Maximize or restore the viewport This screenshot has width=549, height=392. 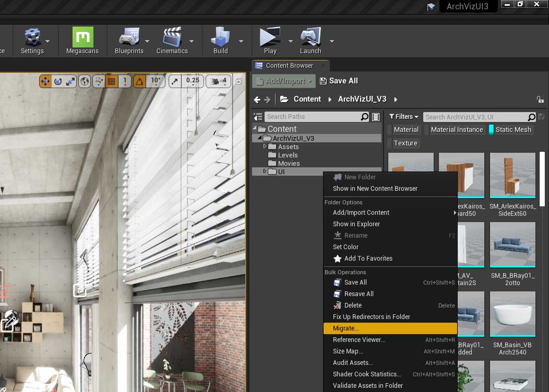(239, 81)
